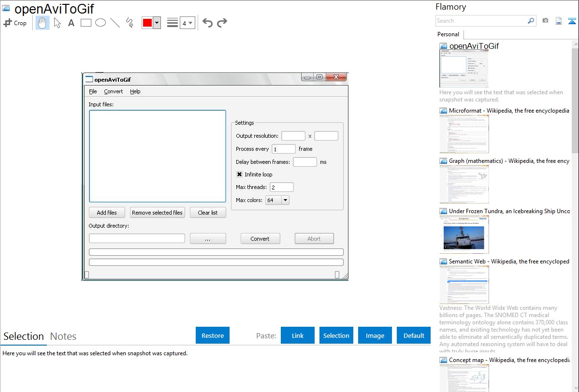The width and height of the screenshot is (579, 392).
Task: Open the openAviToGif snapshot thumbnail
Action: pos(464,69)
